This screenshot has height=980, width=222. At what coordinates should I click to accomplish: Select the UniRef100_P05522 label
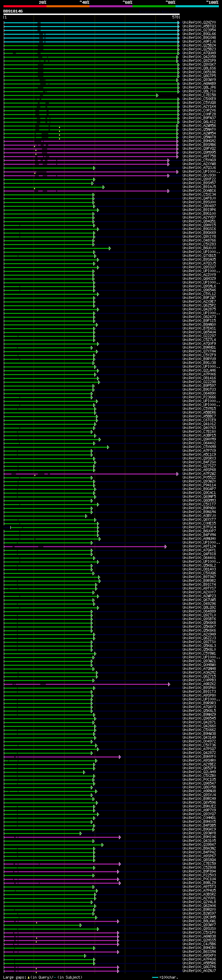199,477
